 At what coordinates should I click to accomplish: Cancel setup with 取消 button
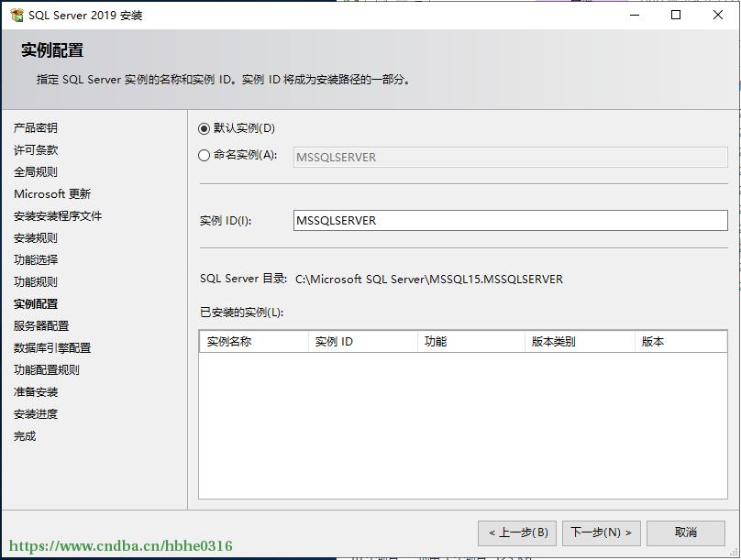[686, 533]
